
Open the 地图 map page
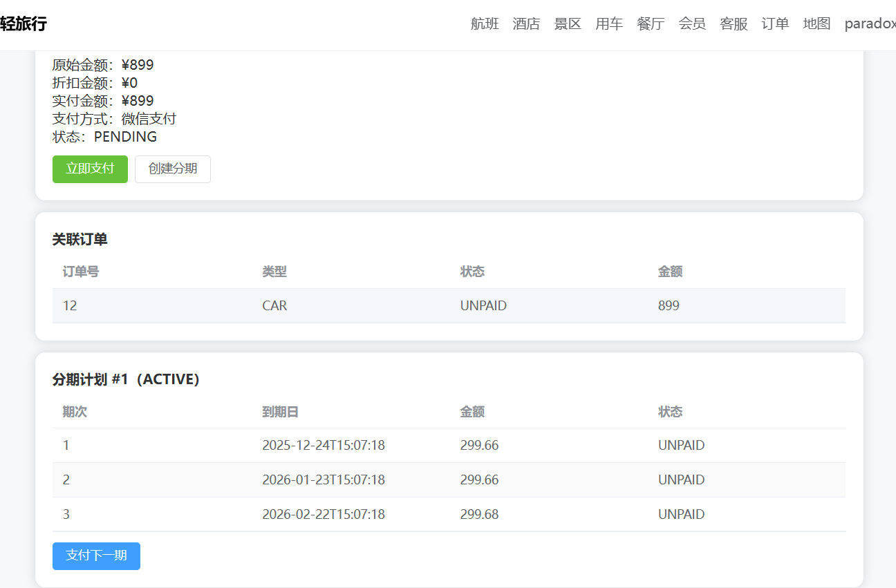point(816,24)
